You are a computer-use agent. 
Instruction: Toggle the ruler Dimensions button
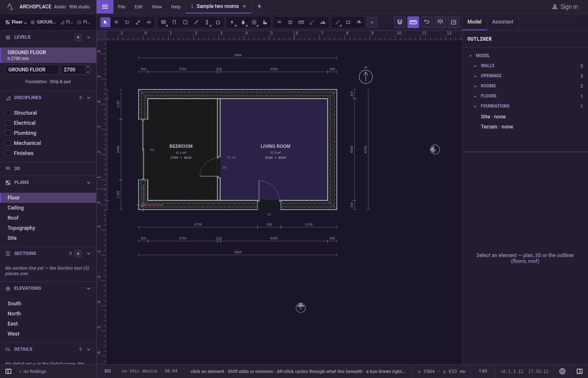click(413, 22)
